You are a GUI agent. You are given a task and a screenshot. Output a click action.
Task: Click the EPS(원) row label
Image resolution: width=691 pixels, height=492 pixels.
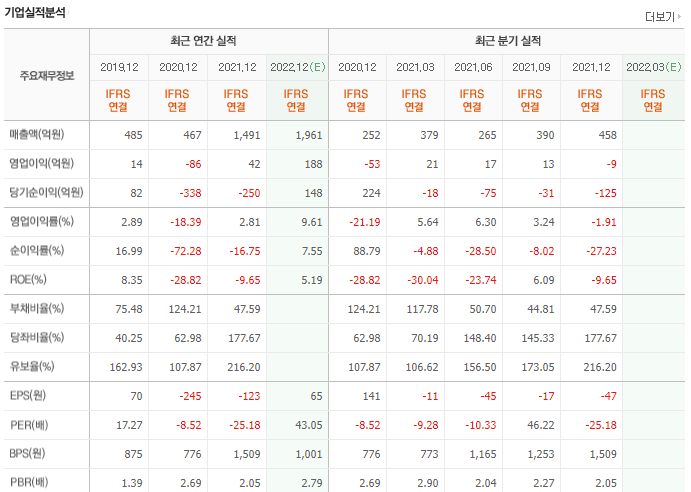click(x=28, y=395)
